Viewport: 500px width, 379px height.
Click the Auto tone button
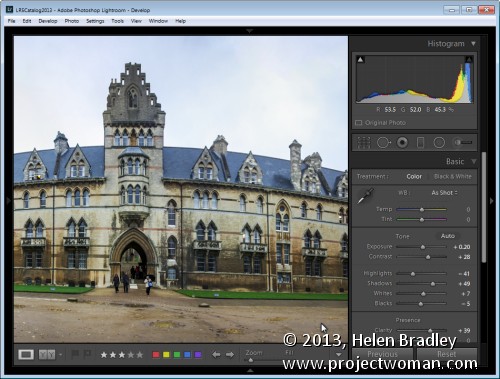coord(448,236)
